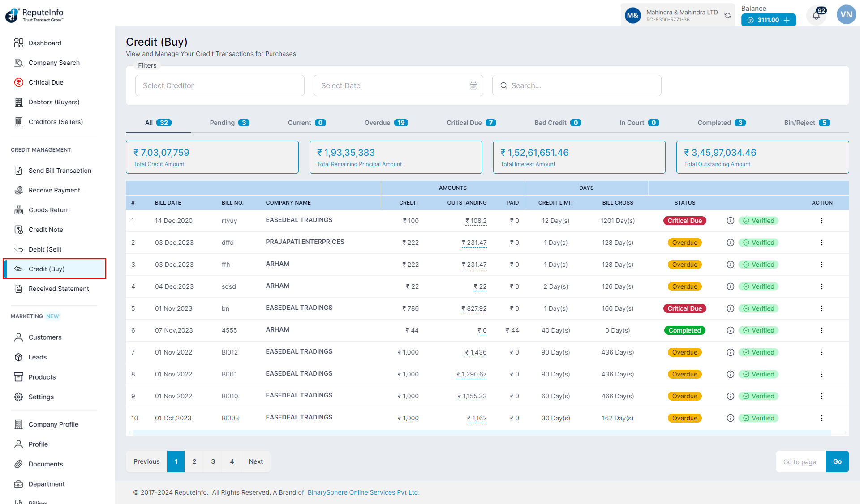Open info icon for EASEDEAL TRADINGS row 1
The image size is (860, 504).
(730, 221)
